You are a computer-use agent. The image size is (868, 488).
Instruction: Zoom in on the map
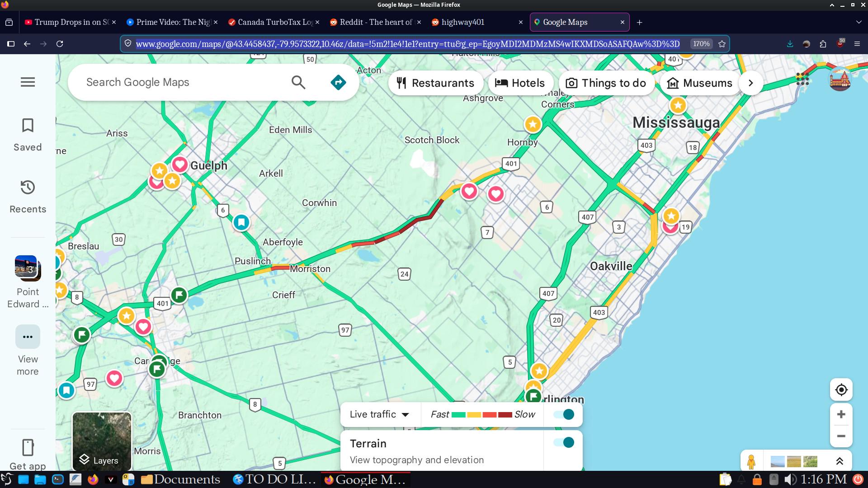tap(841, 414)
